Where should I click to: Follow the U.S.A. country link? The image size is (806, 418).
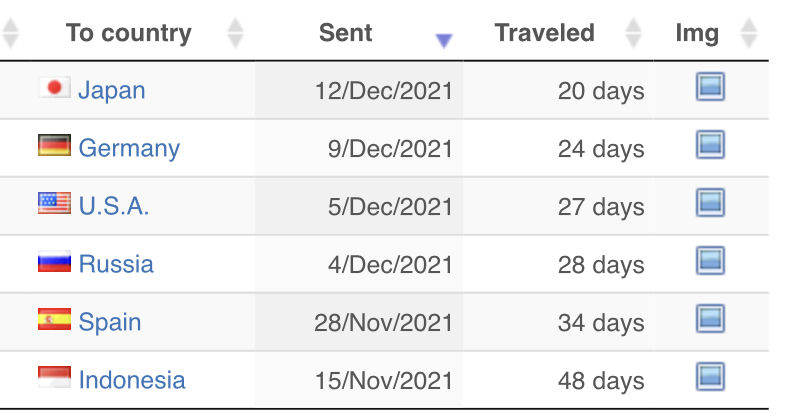[x=114, y=206]
